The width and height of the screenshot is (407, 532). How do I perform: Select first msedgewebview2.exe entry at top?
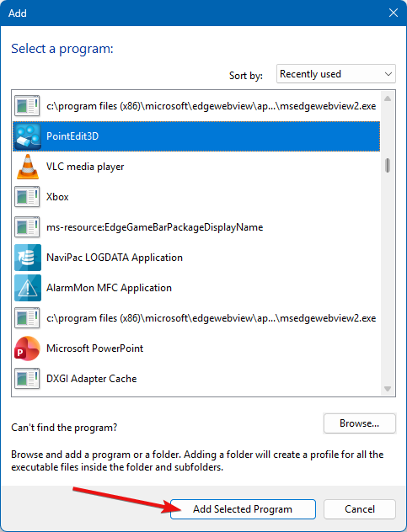point(196,106)
